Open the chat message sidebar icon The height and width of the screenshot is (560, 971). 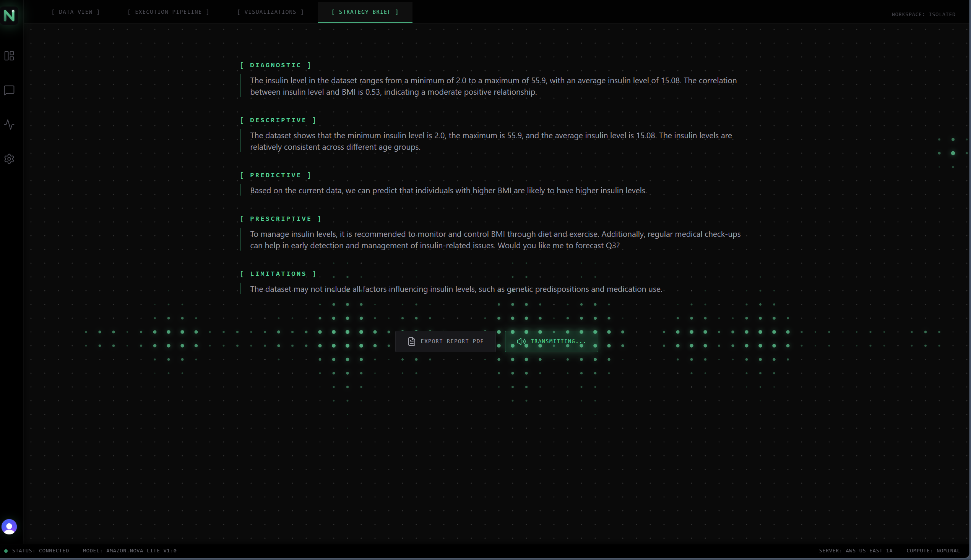coord(9,91)
